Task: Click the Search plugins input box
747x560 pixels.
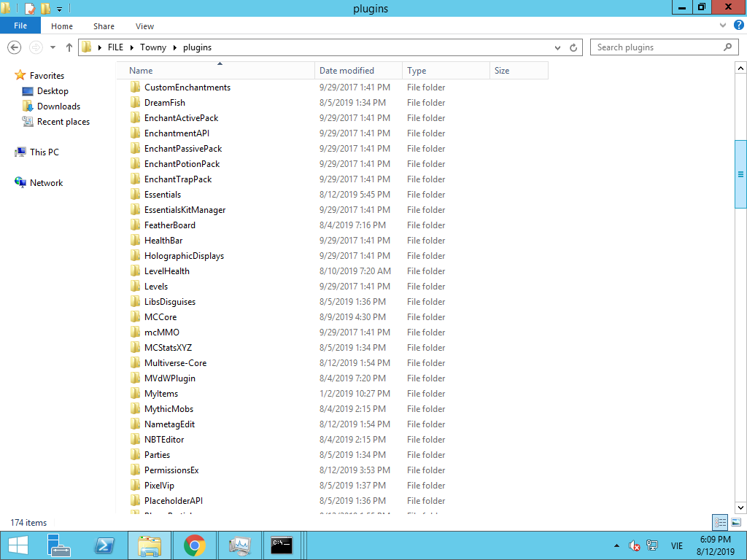Action: click(665, 47)
